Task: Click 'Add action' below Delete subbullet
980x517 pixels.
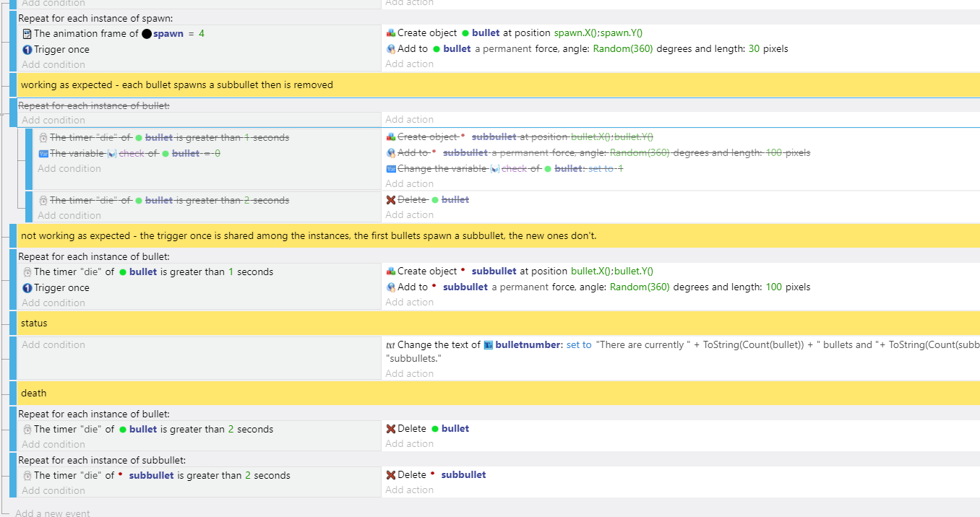Action: 409,490
